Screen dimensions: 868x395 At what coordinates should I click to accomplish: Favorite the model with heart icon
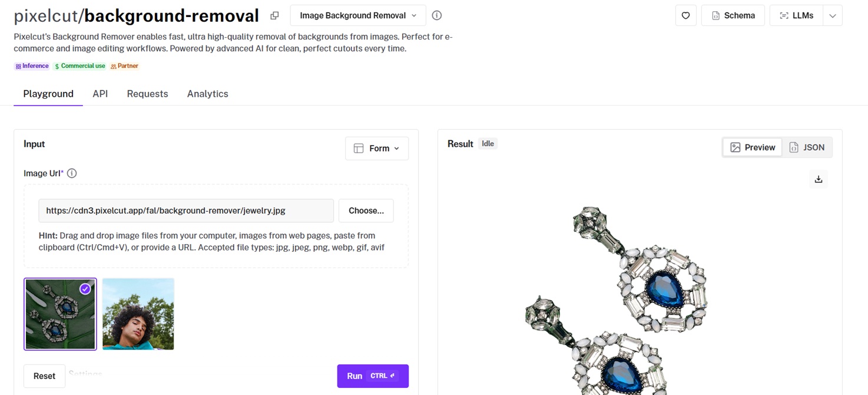685,16
